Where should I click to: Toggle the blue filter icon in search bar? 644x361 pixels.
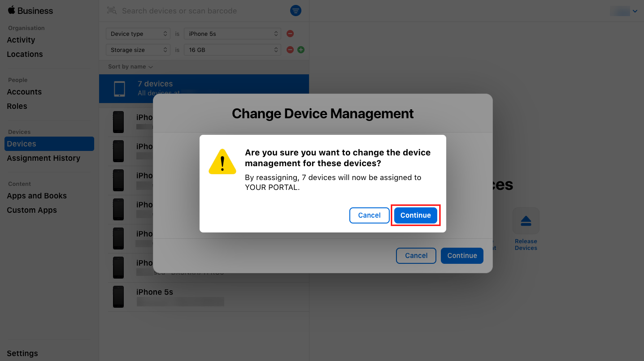coord(296,11)
